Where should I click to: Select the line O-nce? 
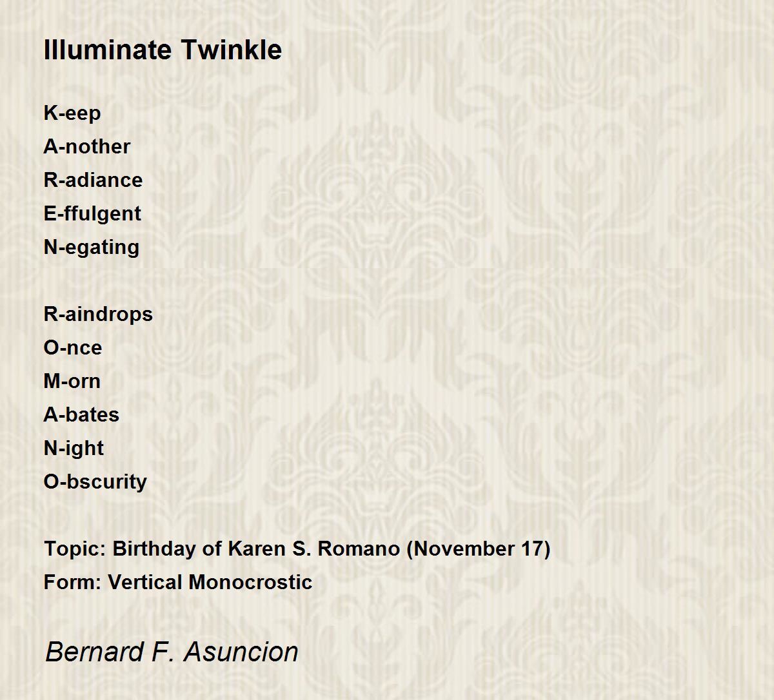73,347
